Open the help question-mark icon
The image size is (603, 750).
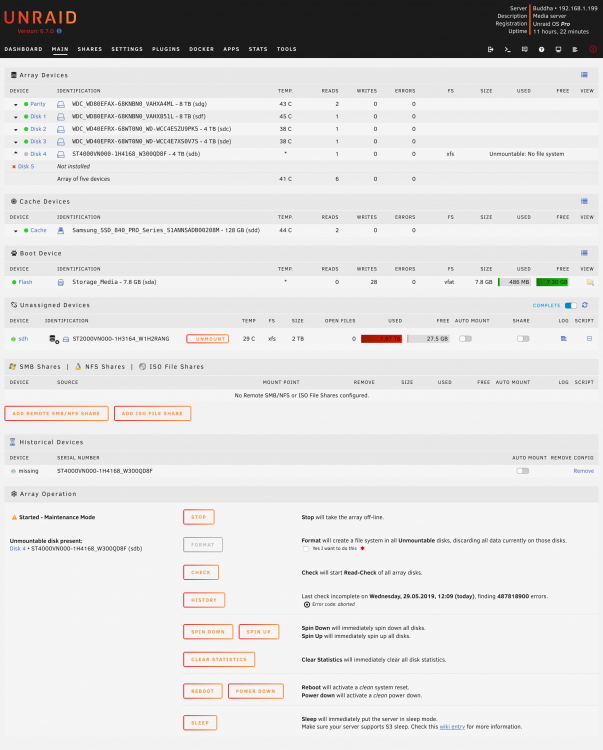tap(541, 49)
